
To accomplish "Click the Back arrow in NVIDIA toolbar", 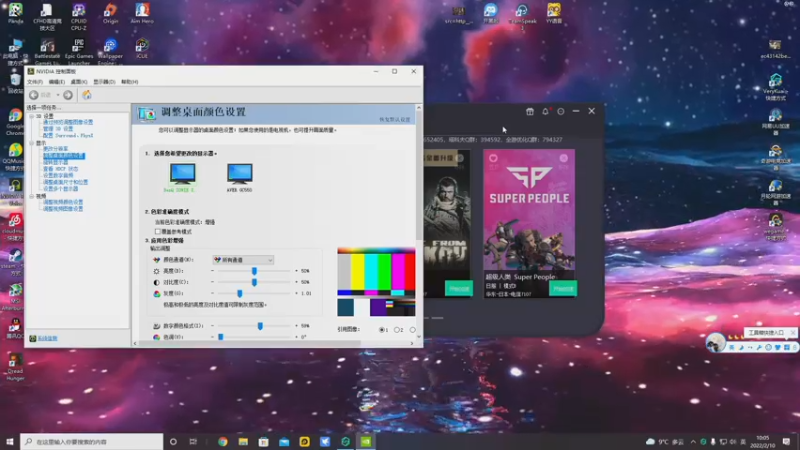I will tap(34, 95).
